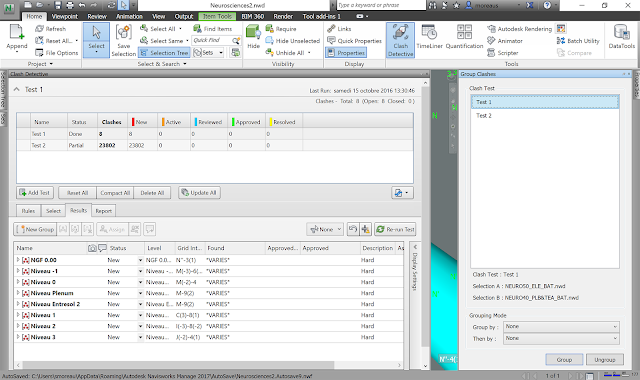Click the Re-run Test button
Image resolution: width=640 pixels, height=380 pixels.
point(395,229)
